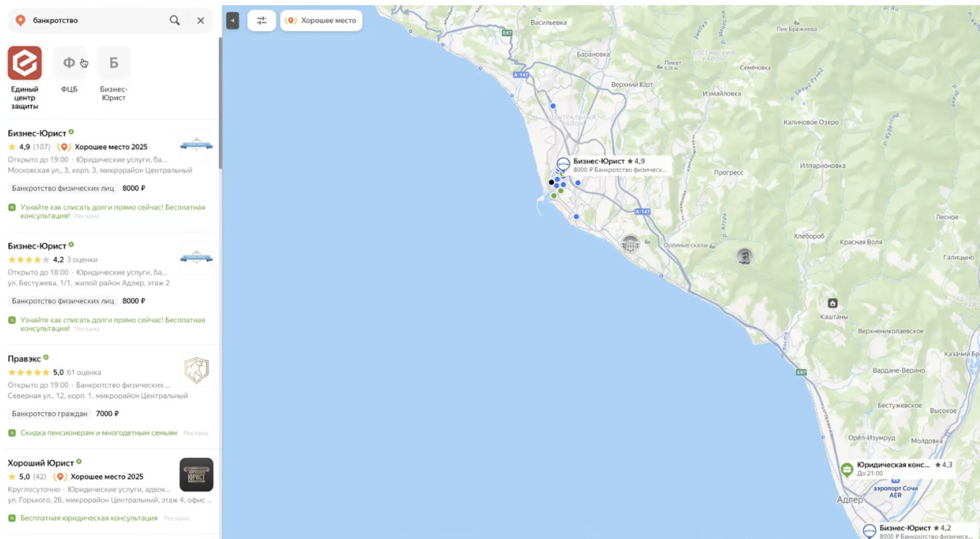Click the green promo icon beside "Скидка пенсионерам"

[12, 433]
